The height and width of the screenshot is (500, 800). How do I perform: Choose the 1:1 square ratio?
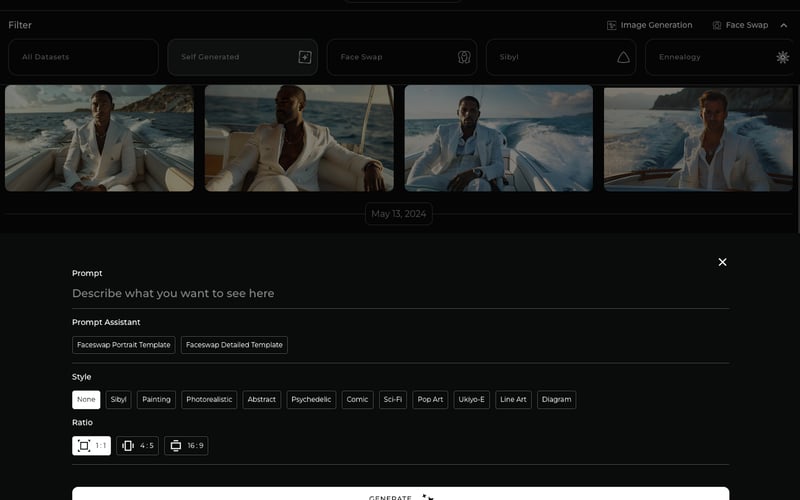91,446
